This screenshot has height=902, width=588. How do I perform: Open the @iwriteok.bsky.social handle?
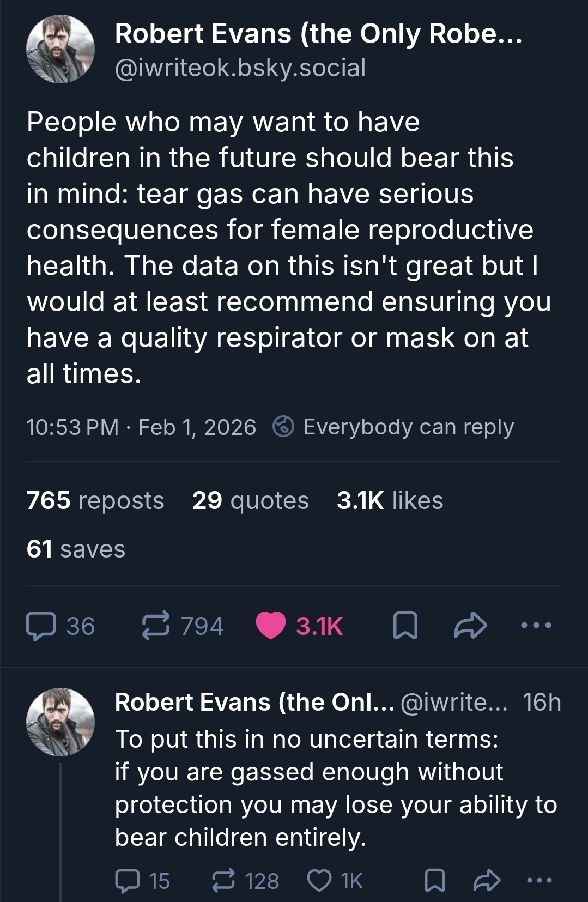point(240,68)
